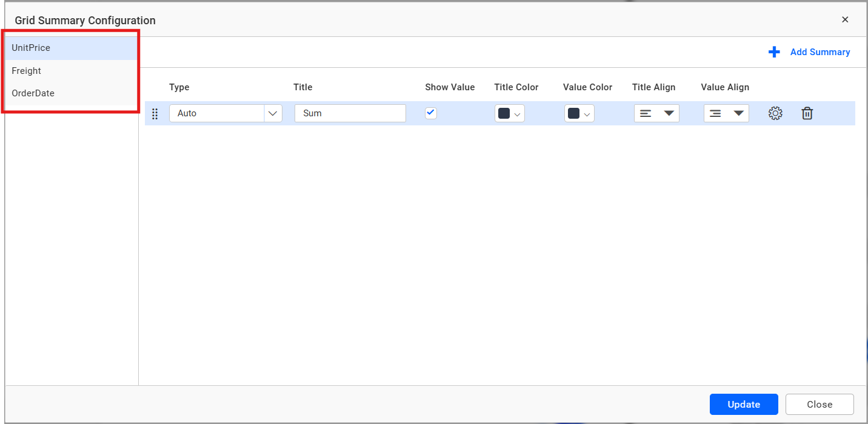Screen dimensions: 868x424
Task: Open the summary settings gear icon
Action: (775, 113)
